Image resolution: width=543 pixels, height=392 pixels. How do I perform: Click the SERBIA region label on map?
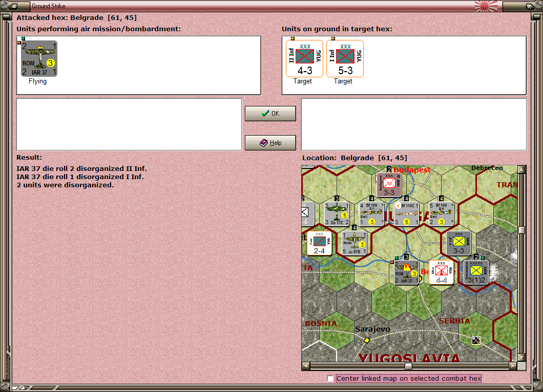click(454, 321)
